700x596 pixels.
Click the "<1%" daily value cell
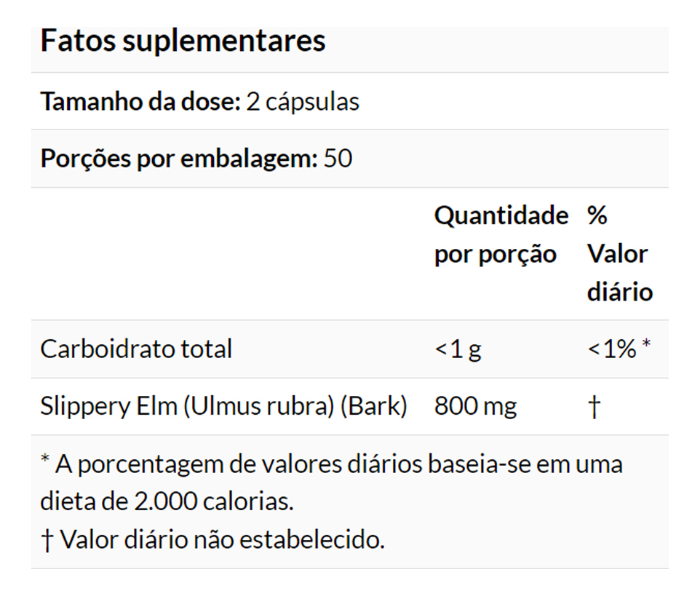coord(611,349)
